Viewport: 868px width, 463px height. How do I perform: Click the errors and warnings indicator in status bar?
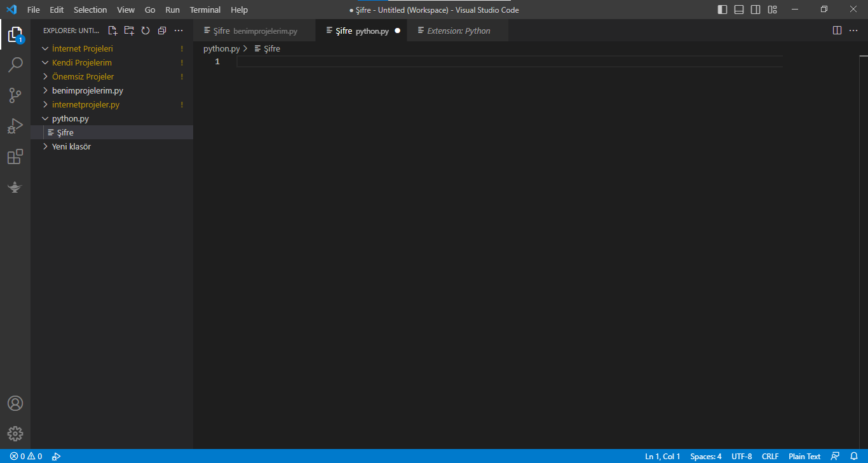point(26,457)
